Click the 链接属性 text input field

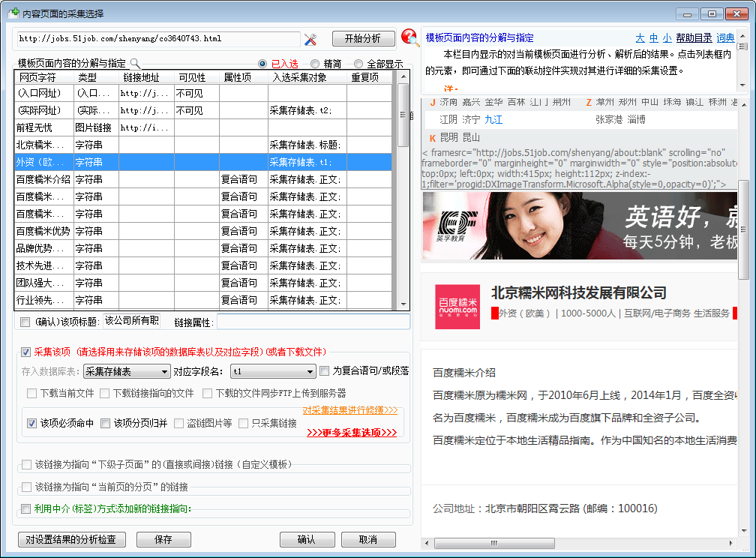coord(313,322)
